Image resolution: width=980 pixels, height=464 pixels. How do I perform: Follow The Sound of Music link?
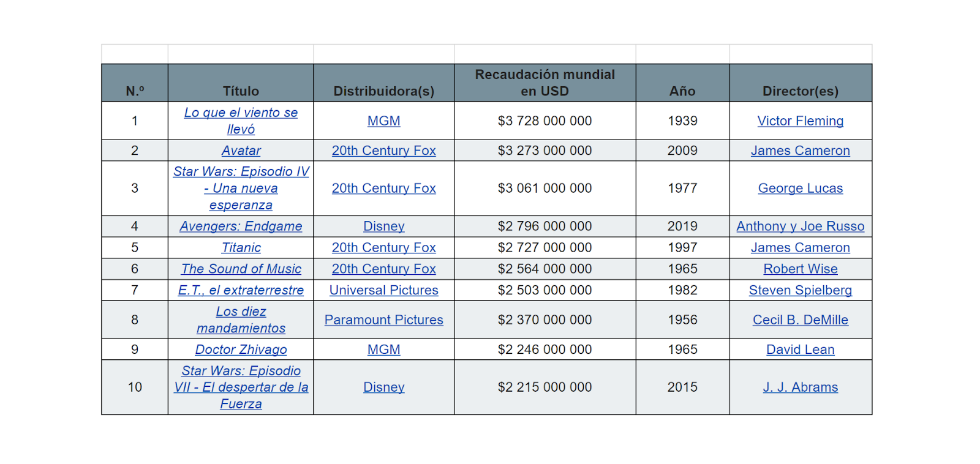pos(241,269)
